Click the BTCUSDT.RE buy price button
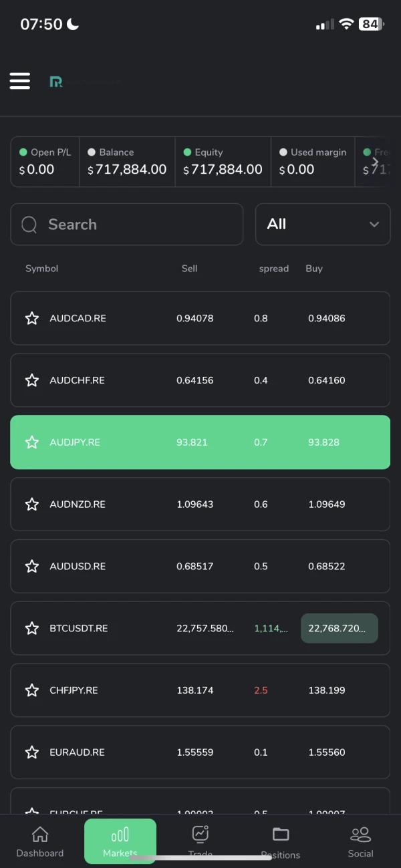 pos(339,628)
